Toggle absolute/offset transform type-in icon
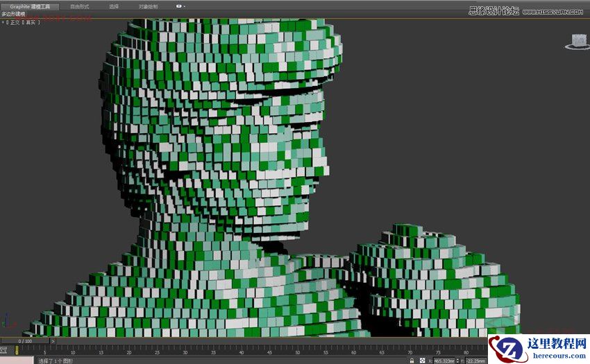 point(423,361)
